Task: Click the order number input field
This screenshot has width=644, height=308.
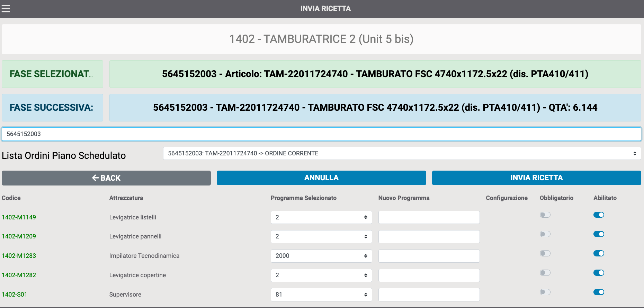Action: (x=321, y=134)
